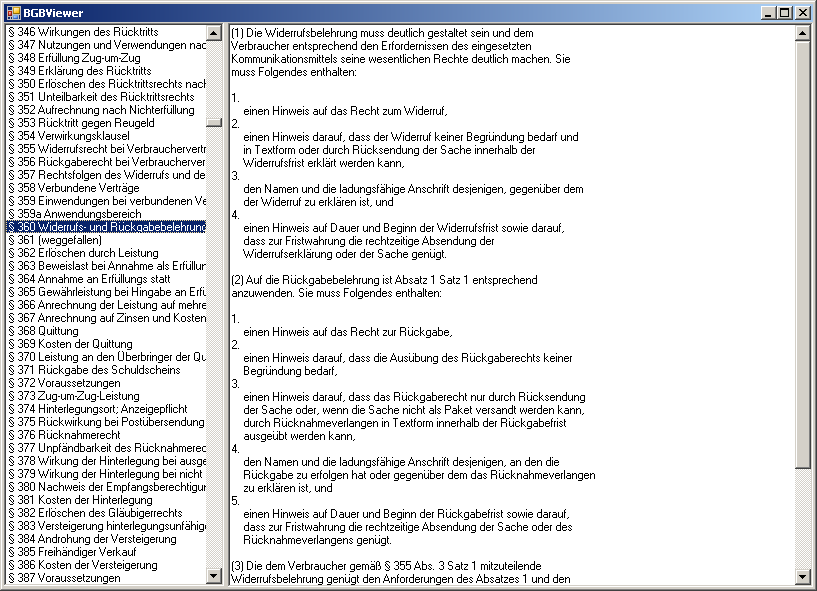Open § 352 Aufrechnung nach Nichterfüllung

tap(106, 110)
